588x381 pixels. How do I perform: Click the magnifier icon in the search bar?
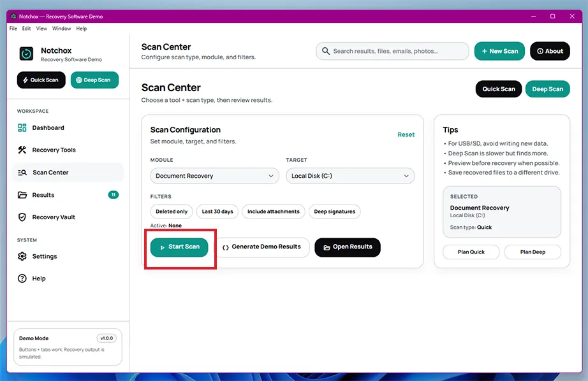click(325, 51)
